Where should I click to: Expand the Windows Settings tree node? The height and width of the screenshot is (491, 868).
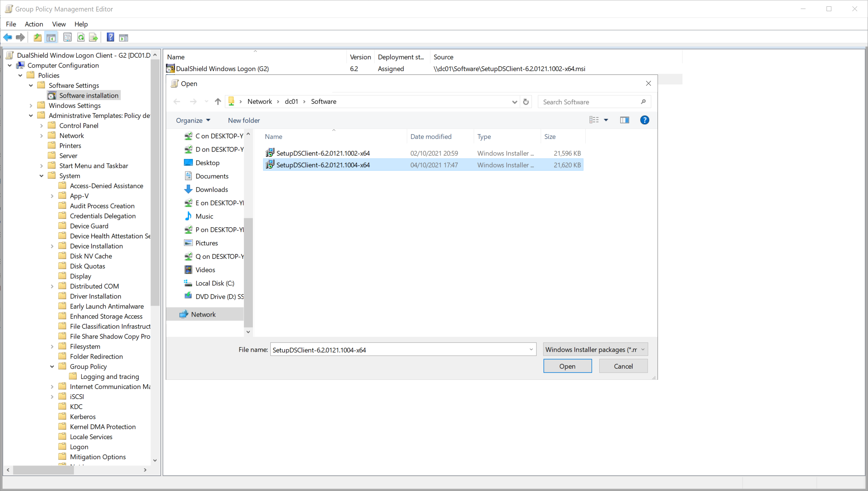(x=31, y=105)
